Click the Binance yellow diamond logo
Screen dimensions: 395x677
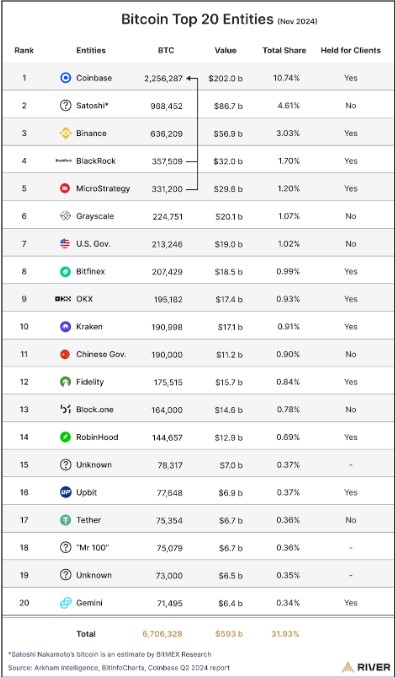click(x=65, y=133)
